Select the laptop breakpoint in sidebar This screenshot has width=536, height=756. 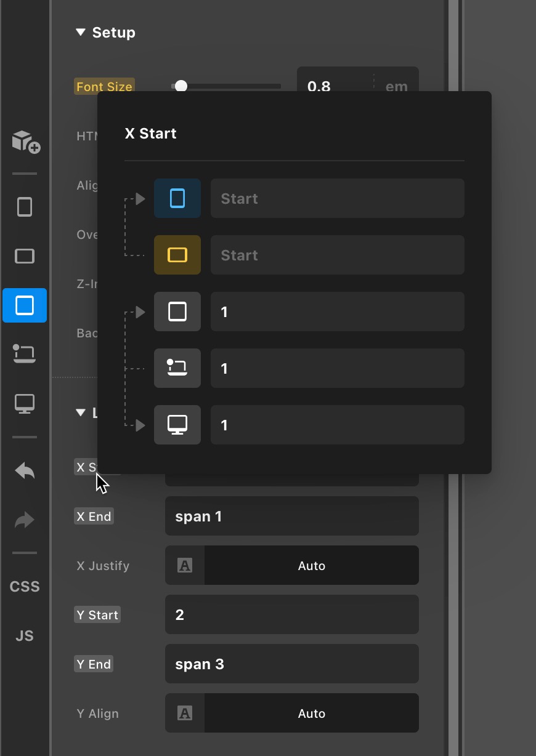25,354
